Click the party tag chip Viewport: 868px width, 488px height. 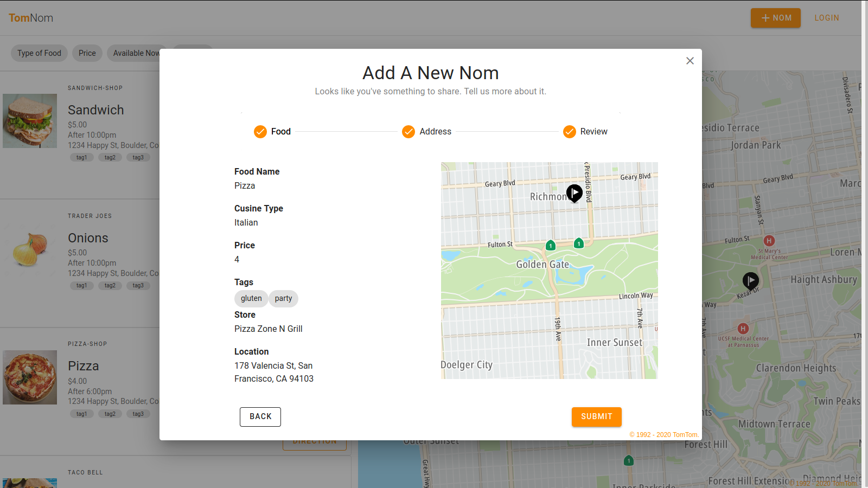pyautogui.click(x=283, y=299)
